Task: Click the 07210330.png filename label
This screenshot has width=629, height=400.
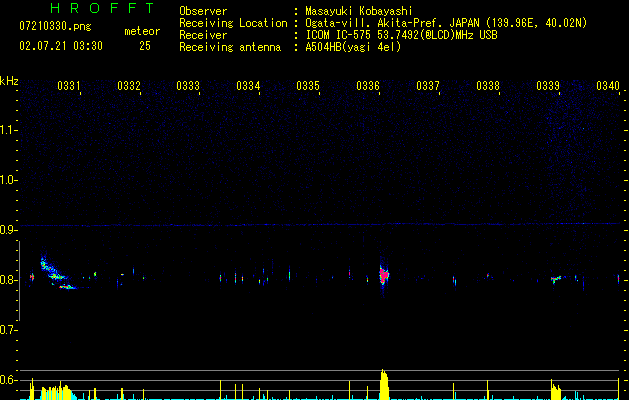Action: pyautogui.click(x=55, y=26)
